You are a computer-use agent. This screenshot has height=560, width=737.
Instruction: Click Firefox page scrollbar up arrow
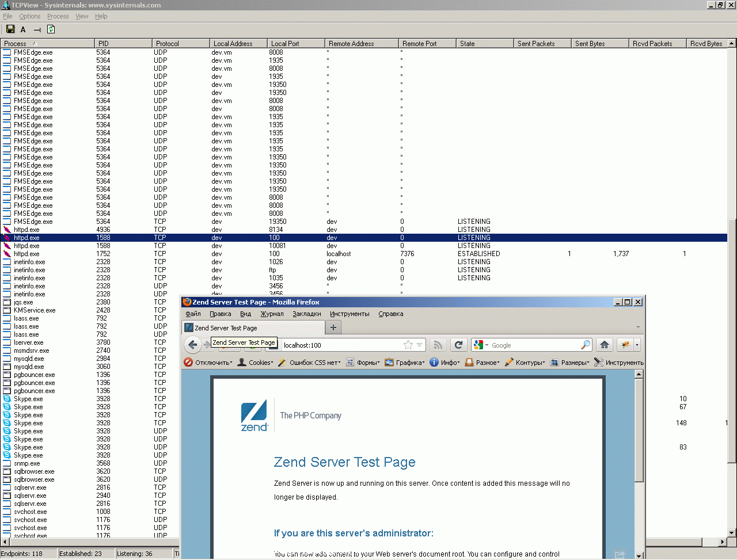639,374
